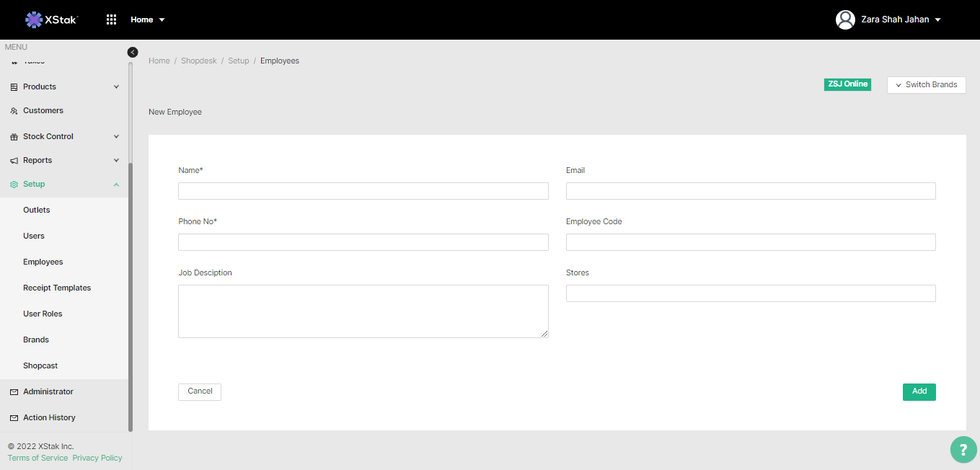Open the apps grid launcher icon
This screenshot has width=980, height=470.
click(x=111, y=19)
